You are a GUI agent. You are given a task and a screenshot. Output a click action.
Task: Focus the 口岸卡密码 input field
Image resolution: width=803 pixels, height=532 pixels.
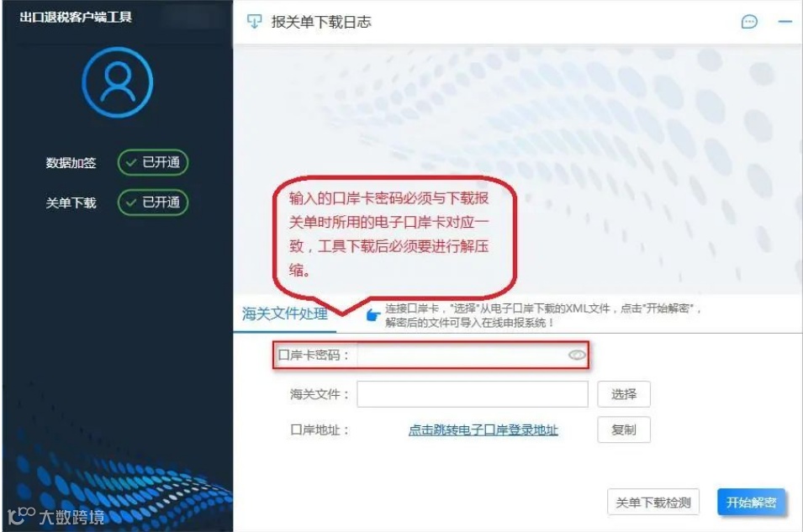click(473, 355)
